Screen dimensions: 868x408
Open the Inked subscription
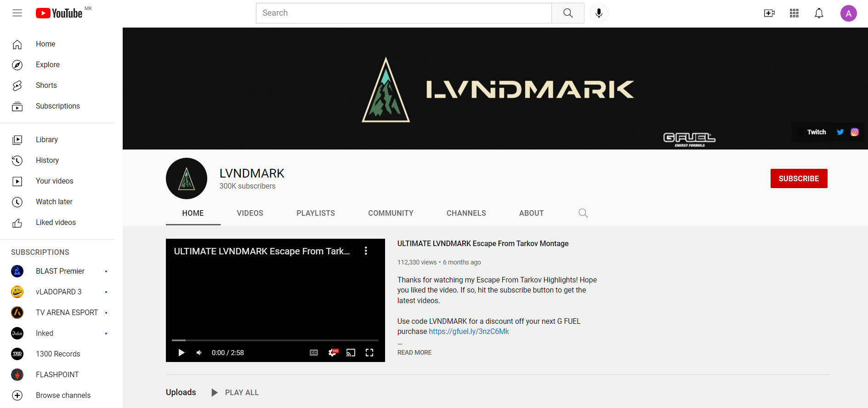57,333
